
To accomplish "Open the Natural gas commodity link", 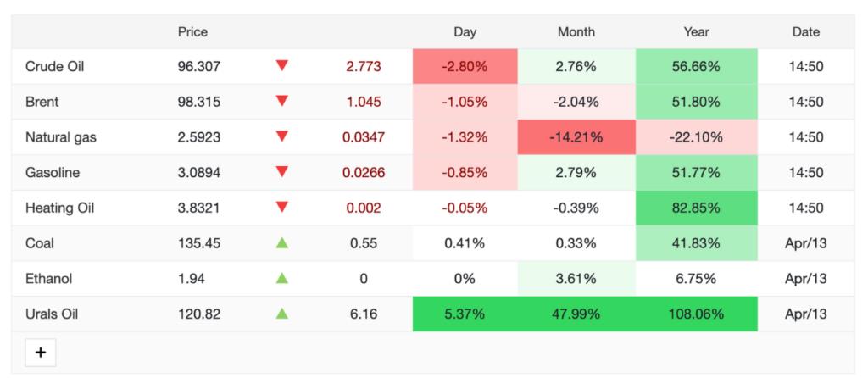I will [x=60, y=137].
